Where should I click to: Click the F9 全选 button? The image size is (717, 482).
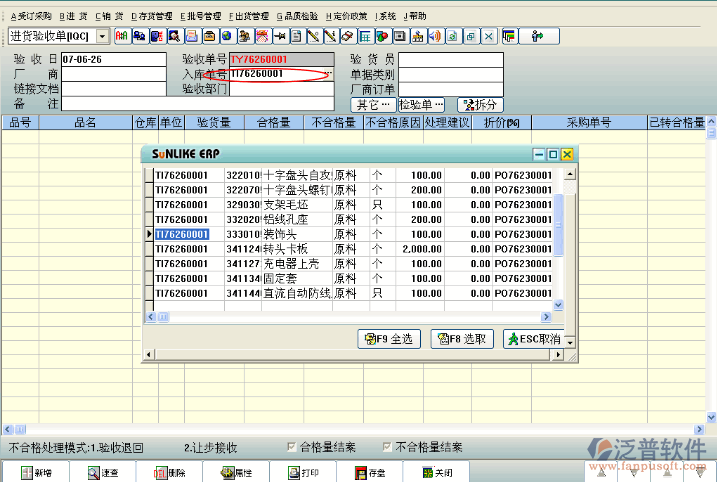(x=388, y=339)
